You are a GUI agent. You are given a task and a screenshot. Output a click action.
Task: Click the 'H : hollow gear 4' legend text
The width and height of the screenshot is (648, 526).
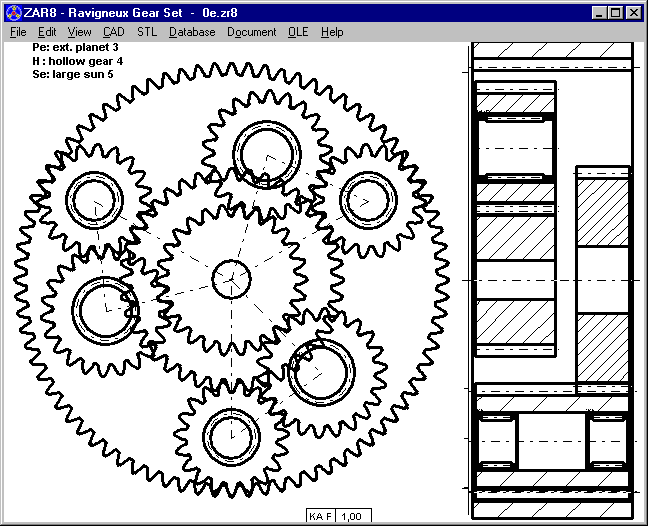coord(77,61)
